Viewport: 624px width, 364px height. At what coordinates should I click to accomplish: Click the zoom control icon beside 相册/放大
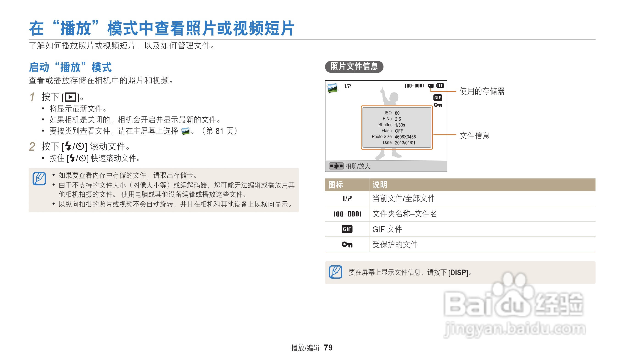pyautogui.click(x=336, y=166)
